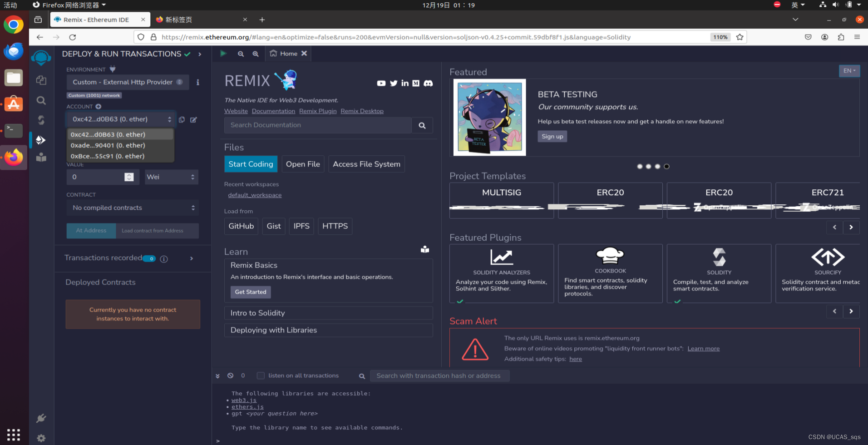Click Access File System button
The width and height of the screenshot is (868, 445).
(x=366, y=164)
